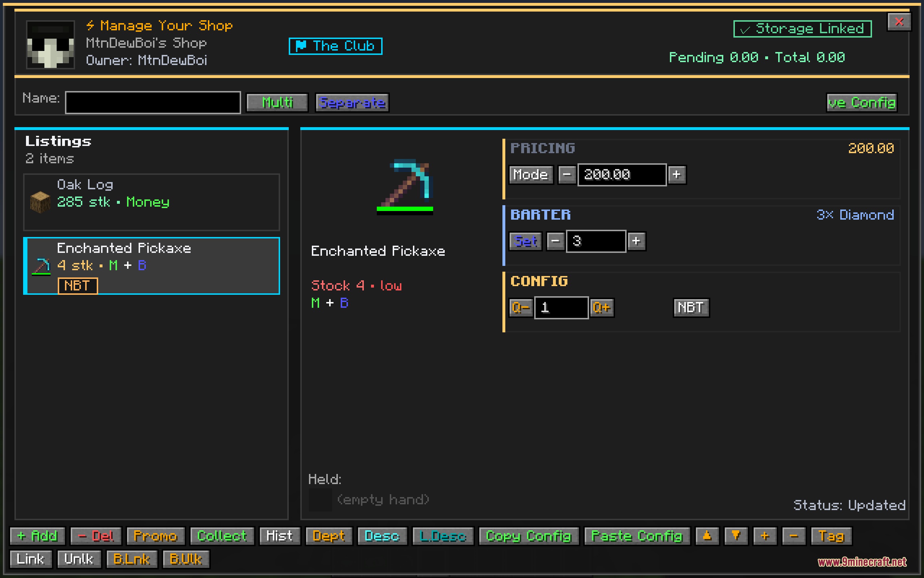Open The Club flag tag
This screenshot has height=578, width=924.
pos(336,46)
